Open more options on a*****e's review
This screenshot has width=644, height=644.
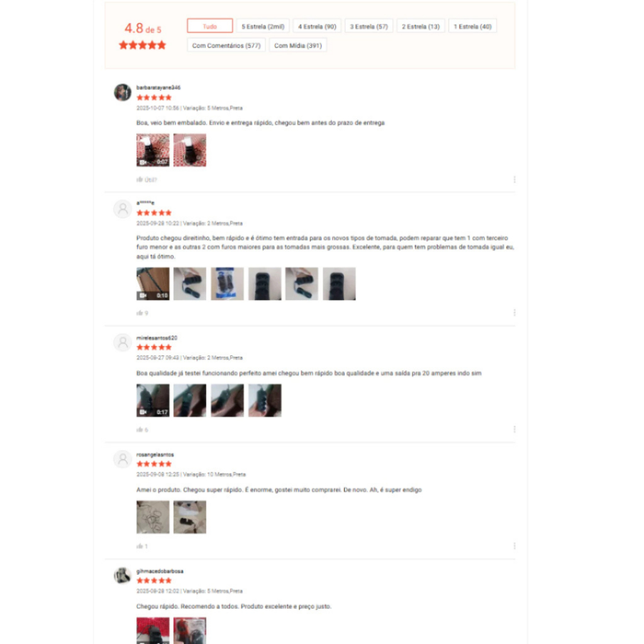tap(514, 313)
